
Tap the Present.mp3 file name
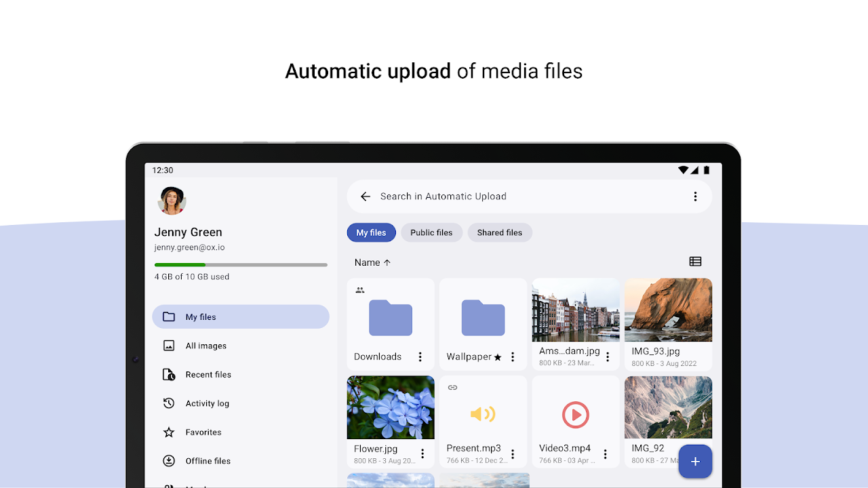[474, 448]
